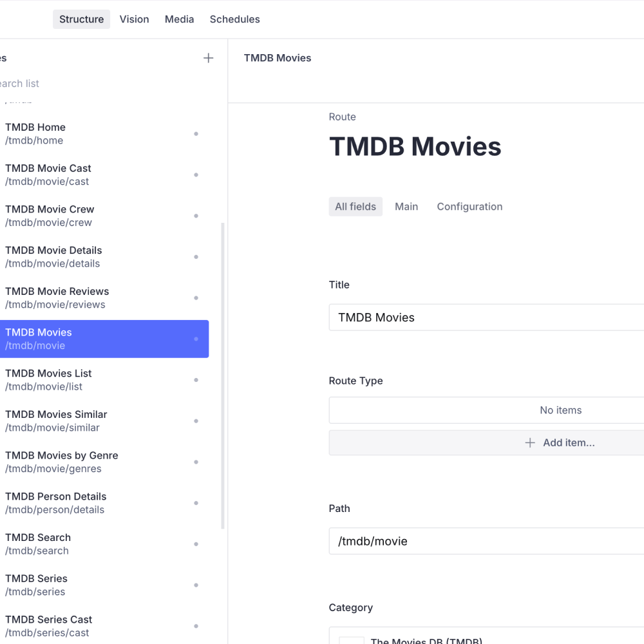The height and width of the screenshot is (644, 644).
Task: Open the Configuration fields tab
Action: 469,206
